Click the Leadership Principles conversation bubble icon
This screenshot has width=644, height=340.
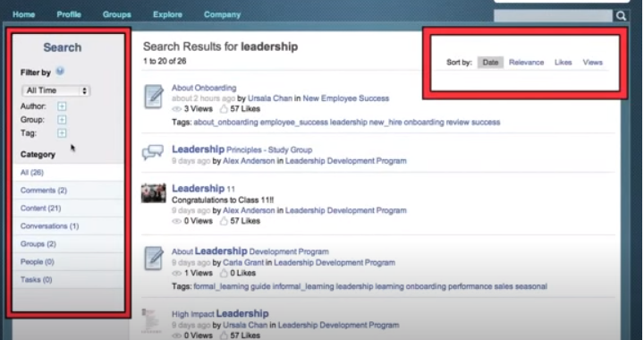[x=152, y=153]
